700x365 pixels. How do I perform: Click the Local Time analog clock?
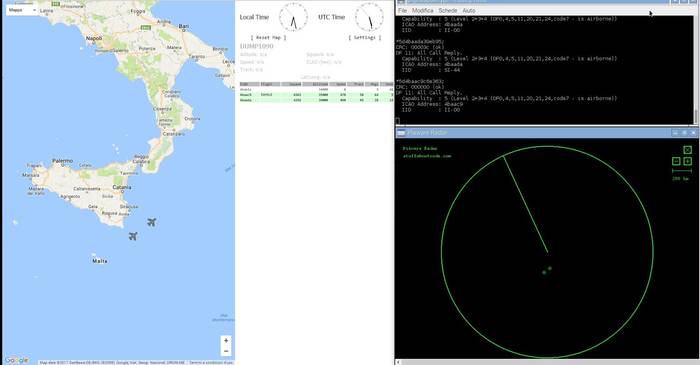pos(293,17)
